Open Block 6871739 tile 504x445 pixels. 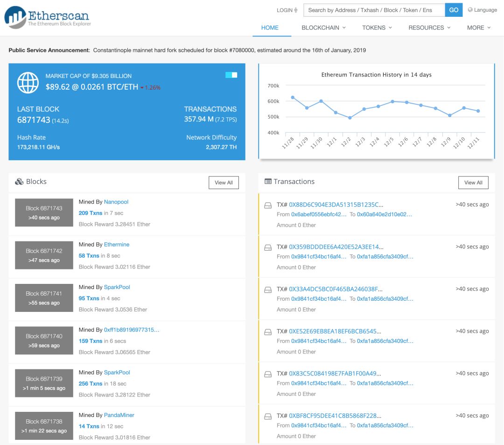coord(44,383)
